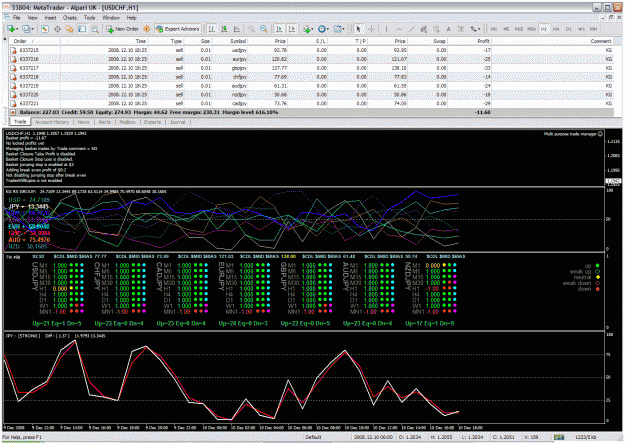The width and height of the screenshot is (625, 443).
Task: Open the Insert menu
Action: [x=50, y=18]
